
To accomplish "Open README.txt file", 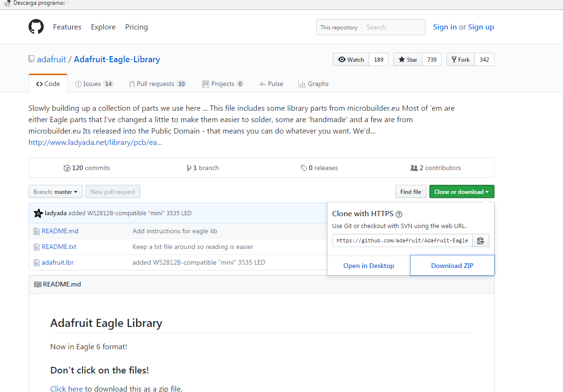I will click(x=59, y=247).
